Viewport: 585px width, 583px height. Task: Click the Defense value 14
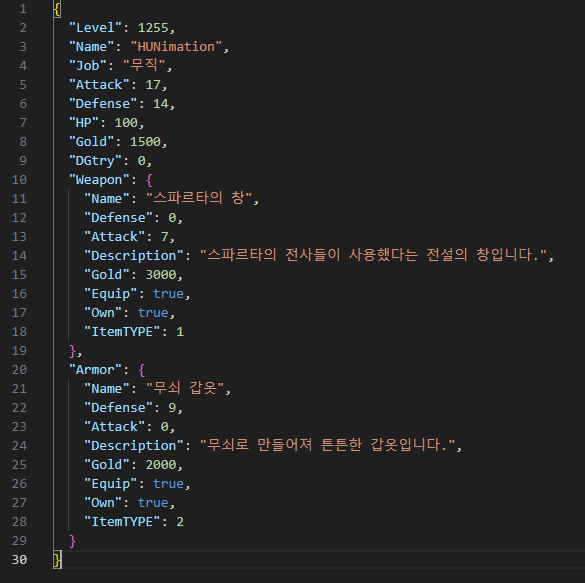[161, 104]
